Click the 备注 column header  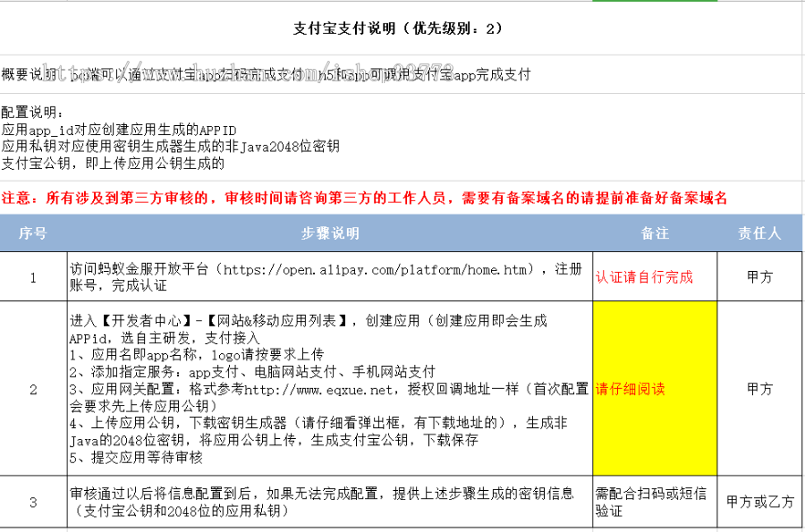(x=657, y=233)
